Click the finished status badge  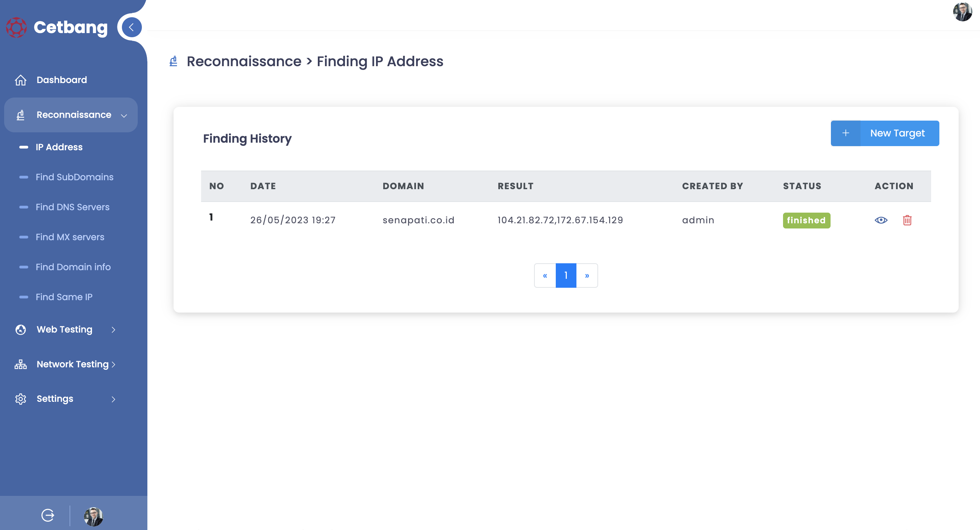[806, 220]
